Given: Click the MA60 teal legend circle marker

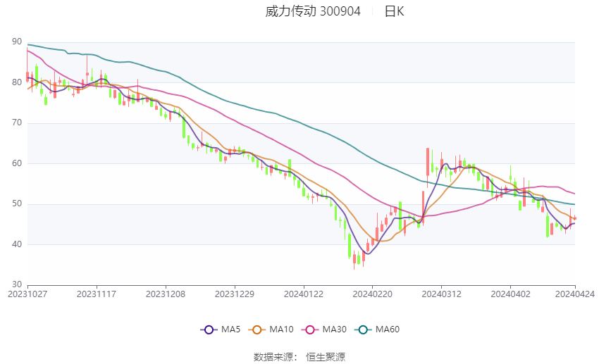Looking at the screenshot, I should click(363, 330).
